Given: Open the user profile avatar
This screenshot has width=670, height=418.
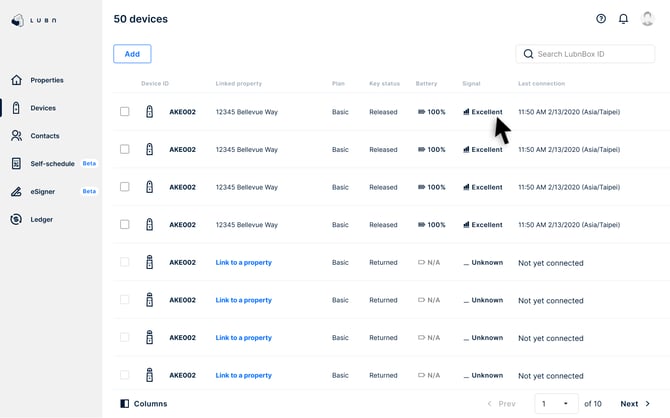Looking at the screenshot, I should (647, 19).
